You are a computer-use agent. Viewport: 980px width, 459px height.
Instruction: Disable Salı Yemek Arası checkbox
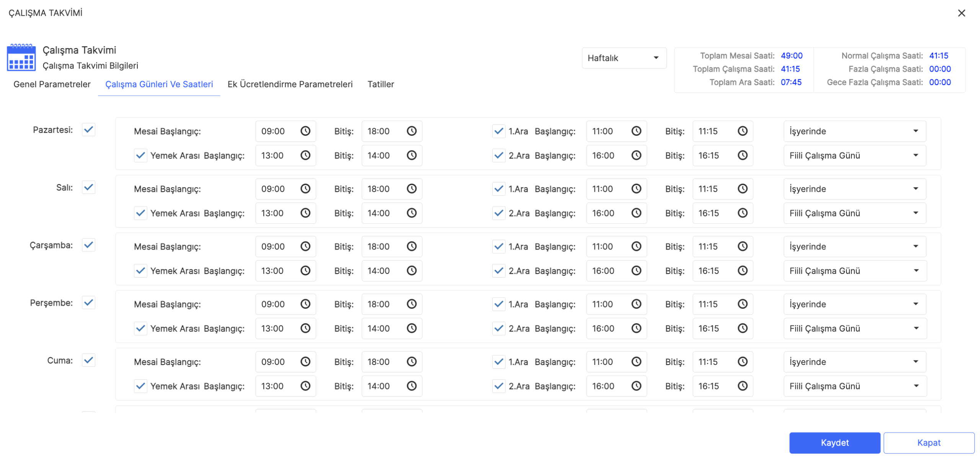(140, 213)
